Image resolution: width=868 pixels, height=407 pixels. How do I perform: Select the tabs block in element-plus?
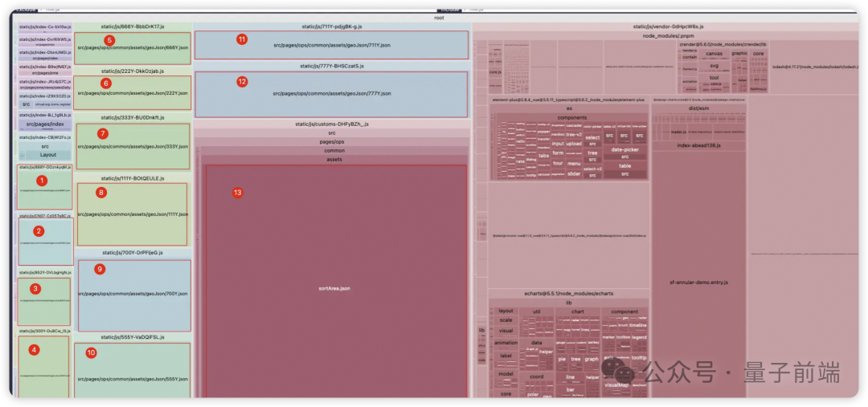[543, 156]
